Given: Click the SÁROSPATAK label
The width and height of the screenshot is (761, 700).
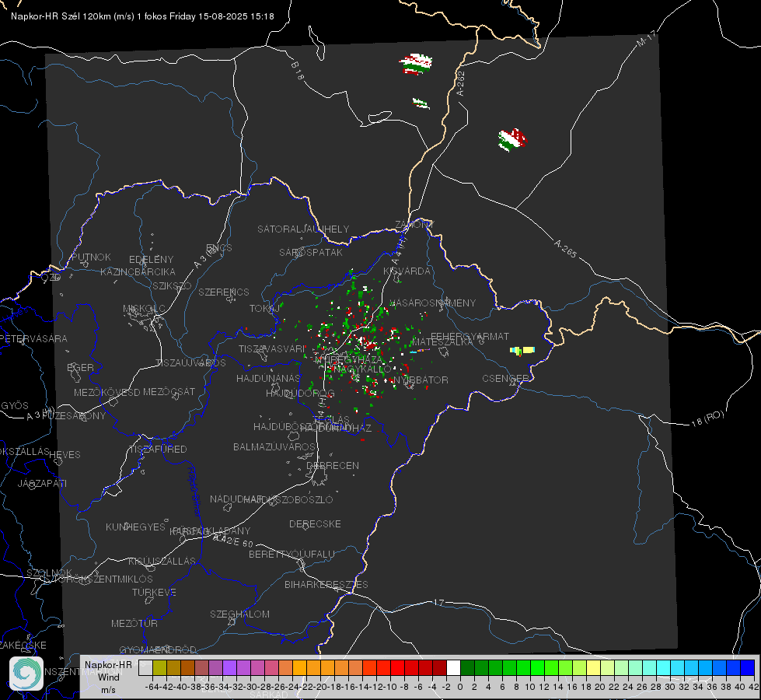Looking at the screenshot, I should tap(311, 252).
